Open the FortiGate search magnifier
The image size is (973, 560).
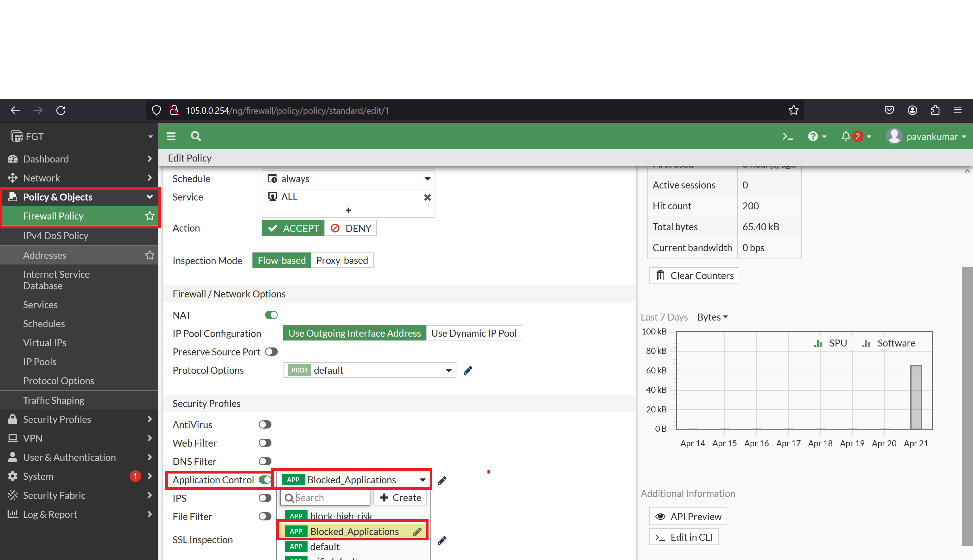pos(196,136)
